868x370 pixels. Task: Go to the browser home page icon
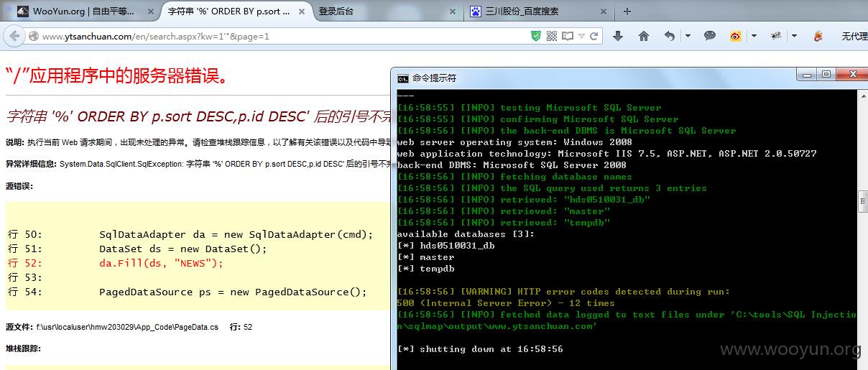(x=644, y=36)
